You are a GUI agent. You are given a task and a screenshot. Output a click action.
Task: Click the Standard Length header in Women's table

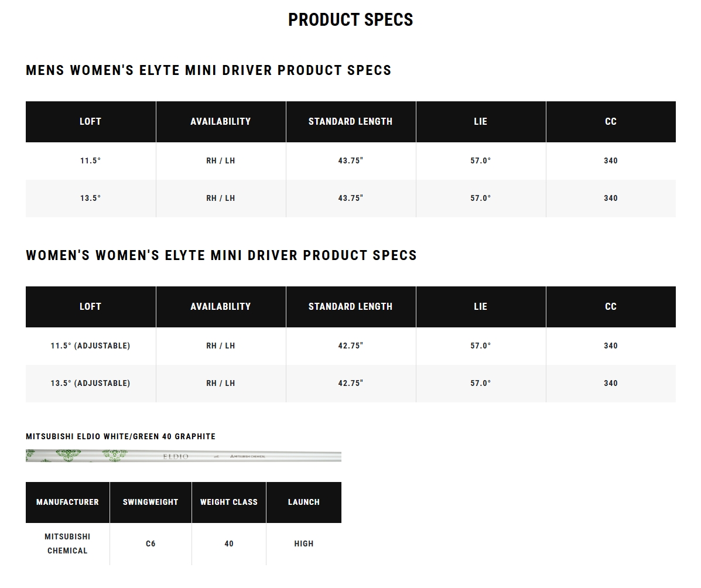(x=351, y=307)
